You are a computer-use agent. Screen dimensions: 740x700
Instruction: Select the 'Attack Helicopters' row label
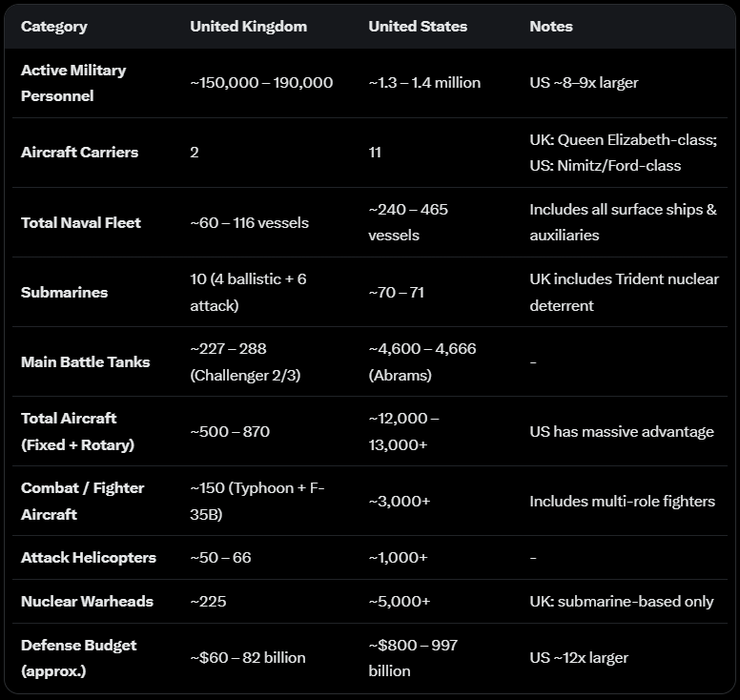pyautogui.click(x=89, y=558)
